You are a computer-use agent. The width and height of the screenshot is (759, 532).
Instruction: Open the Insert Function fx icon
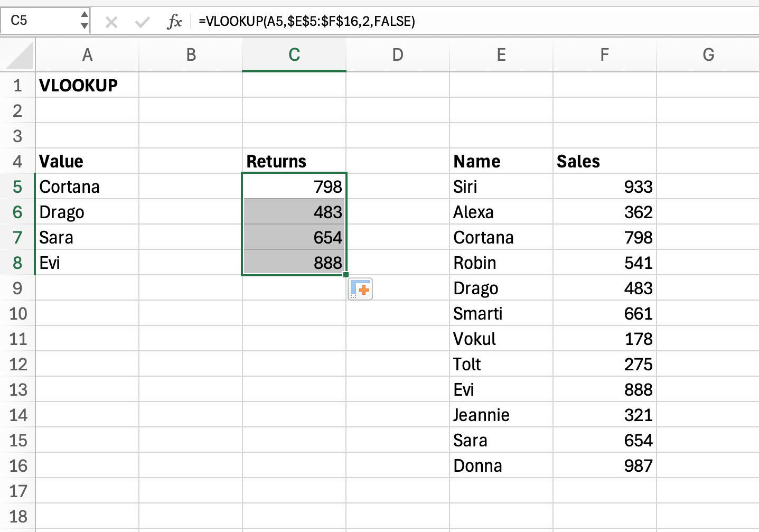click(174, 22)
